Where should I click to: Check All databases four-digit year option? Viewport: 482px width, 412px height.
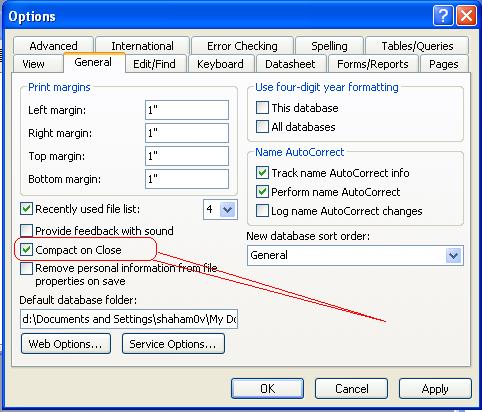point(262,127)
